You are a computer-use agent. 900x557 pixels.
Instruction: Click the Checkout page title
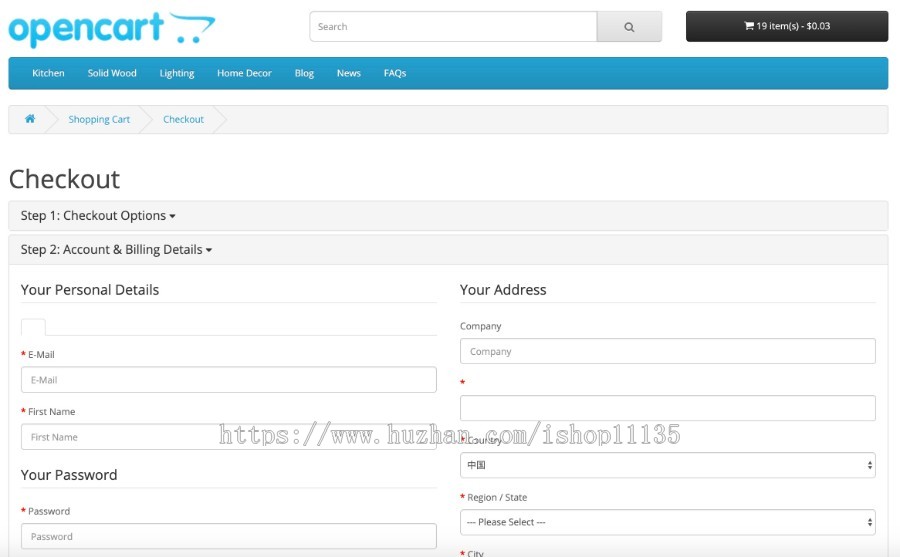click(64, 179)
